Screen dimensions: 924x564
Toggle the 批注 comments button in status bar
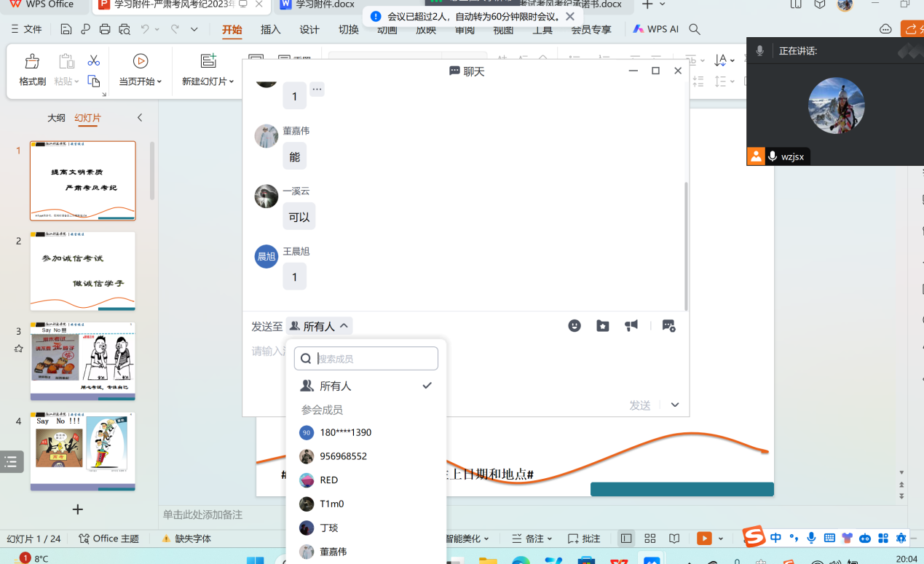point(584,539)
